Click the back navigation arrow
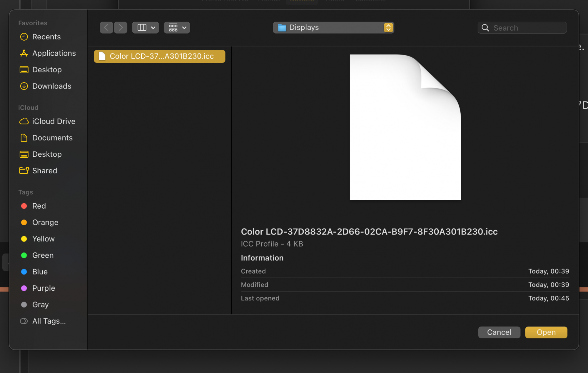588x373 pixels. [106, 28]
